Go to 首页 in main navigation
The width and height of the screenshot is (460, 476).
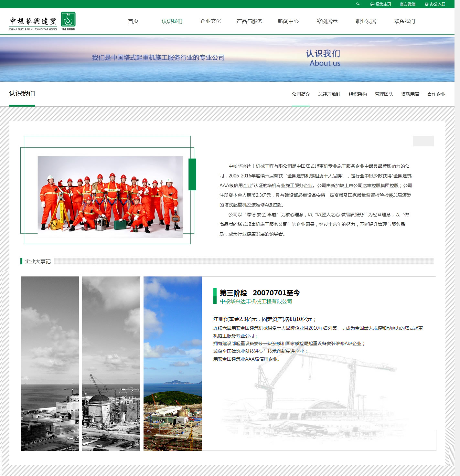(133, 21)
